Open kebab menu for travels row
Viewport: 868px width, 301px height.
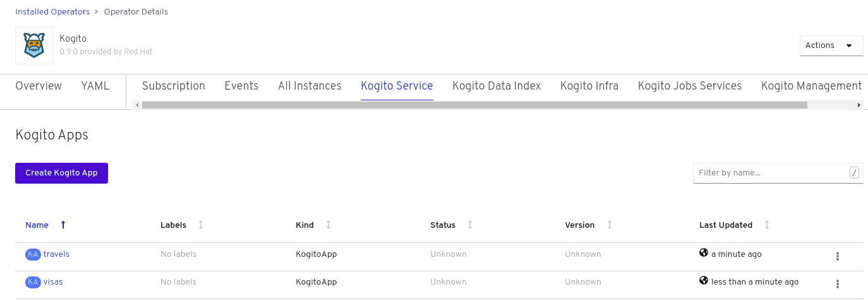point(838,256)
